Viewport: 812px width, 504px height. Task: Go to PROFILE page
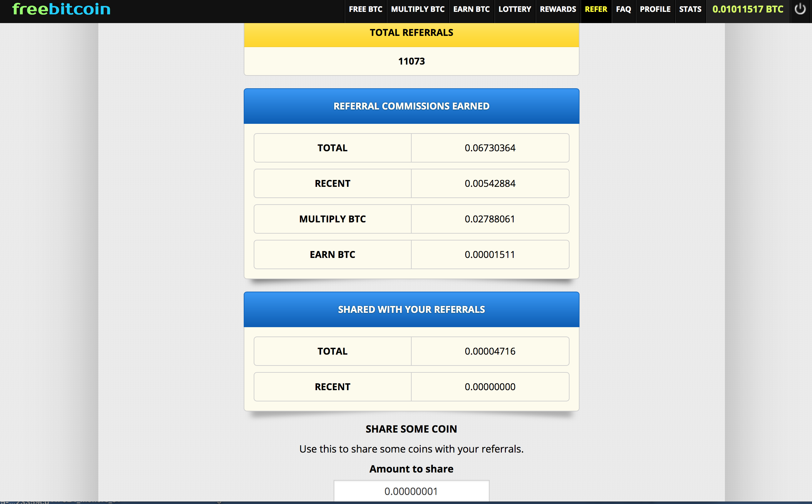coord(655,9)
